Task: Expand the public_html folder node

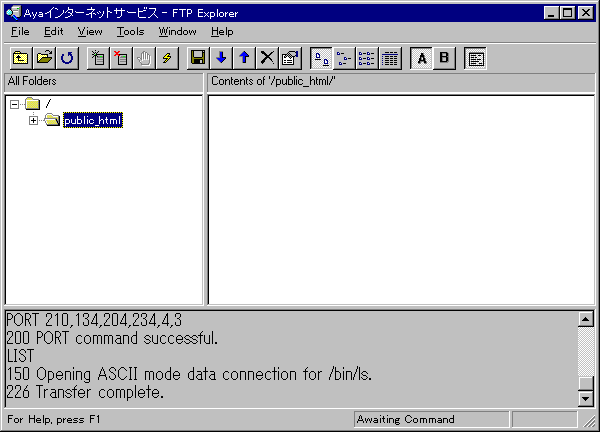Action: [33, 121]
